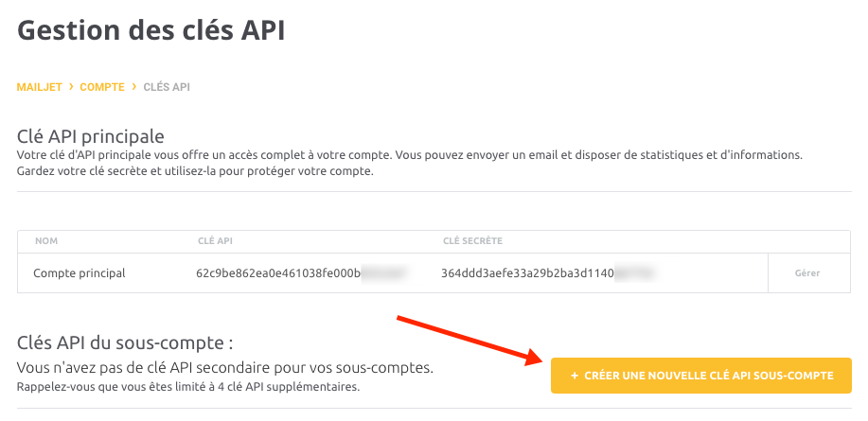Click the CLÉ API column header
The height and width of the screenshot is (421, 868).
tap(215, 241)
